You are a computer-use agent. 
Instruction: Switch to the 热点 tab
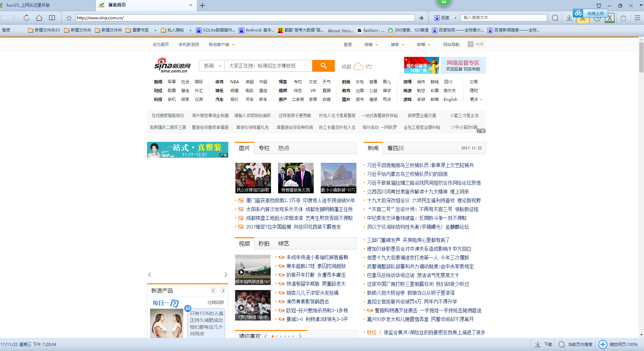click(284, 148)
